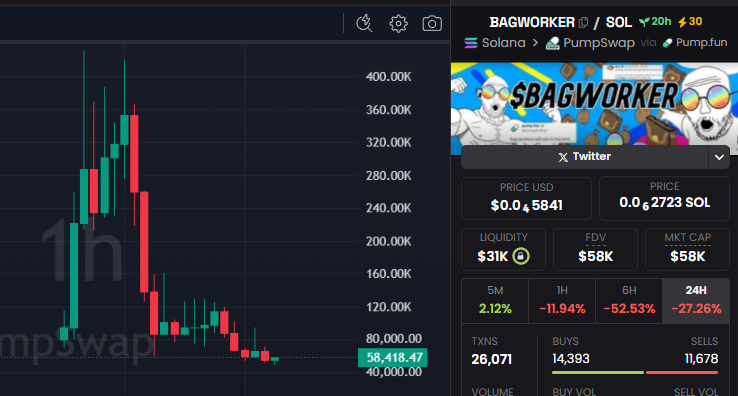Click the -11.94% 1H change value

[x=562, y=309]
